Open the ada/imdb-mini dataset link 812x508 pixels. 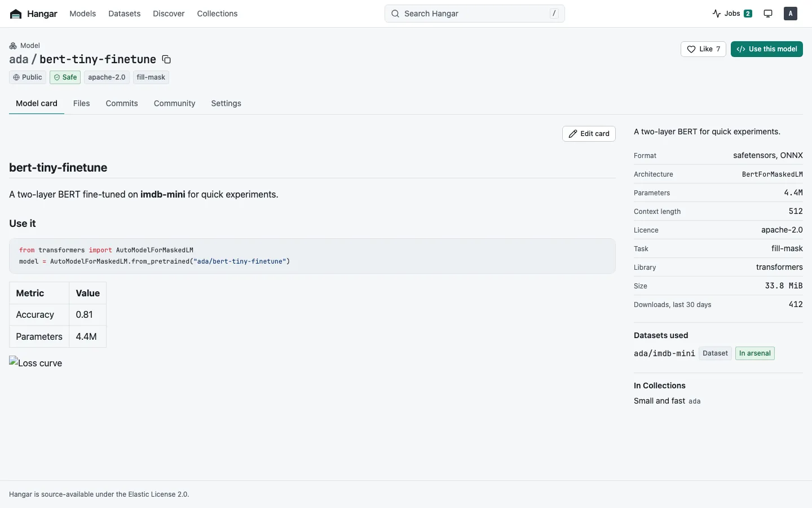(664, 353)
